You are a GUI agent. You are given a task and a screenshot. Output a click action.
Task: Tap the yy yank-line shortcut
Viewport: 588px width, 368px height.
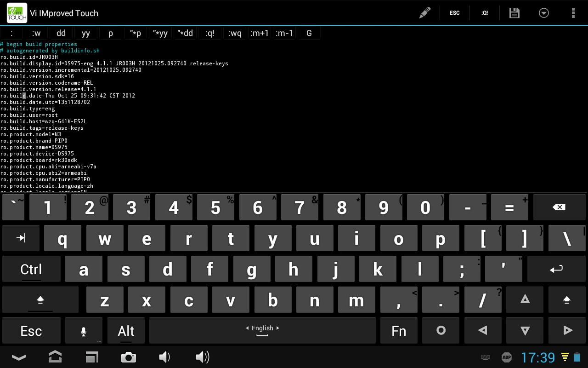(x=86, y=33)
